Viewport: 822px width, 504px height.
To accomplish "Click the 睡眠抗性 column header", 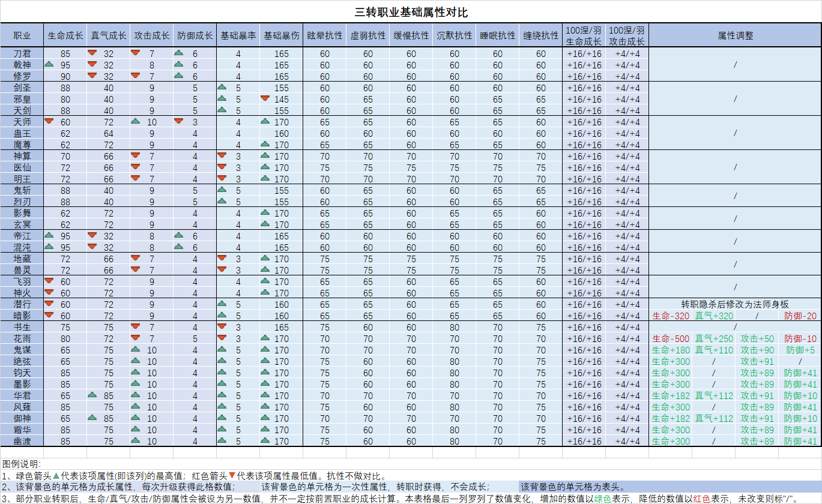I will (498, 35).
